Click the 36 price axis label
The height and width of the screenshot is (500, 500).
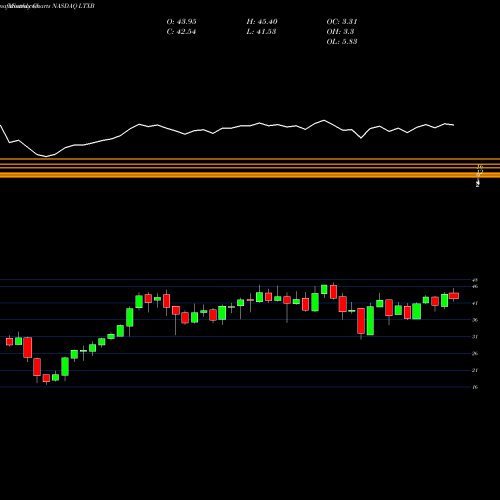(x=475, y=320)
